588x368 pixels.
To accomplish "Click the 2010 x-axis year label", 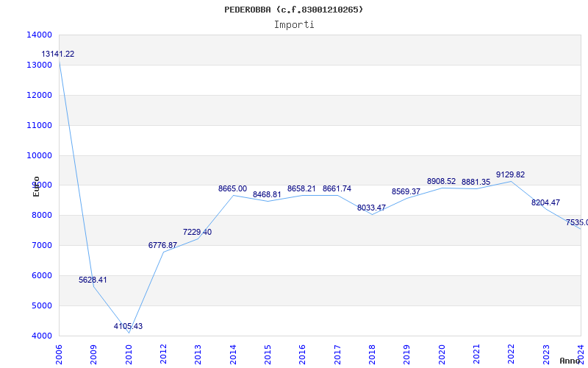I will tap(129, 351).
